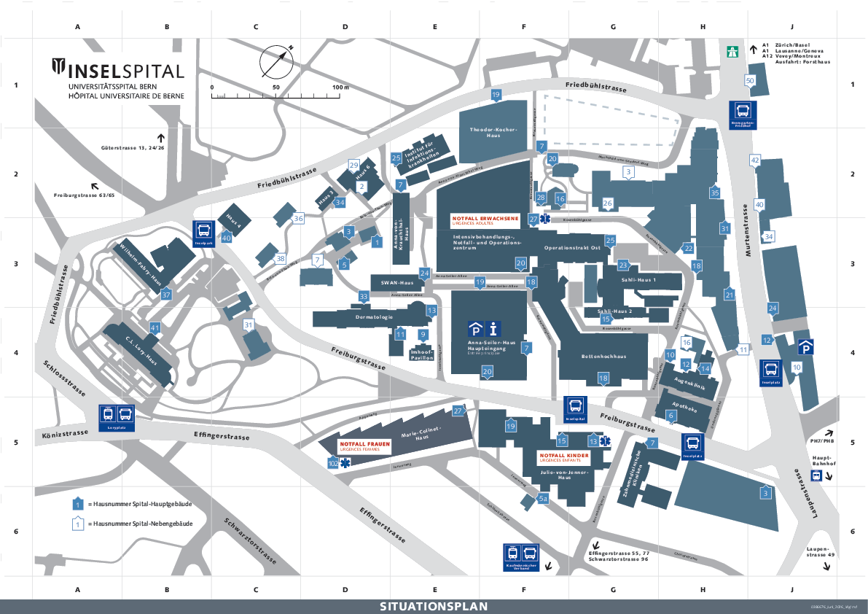
Task: Click the outlined auxiliary-building marker in the legend
Action: 78,524
